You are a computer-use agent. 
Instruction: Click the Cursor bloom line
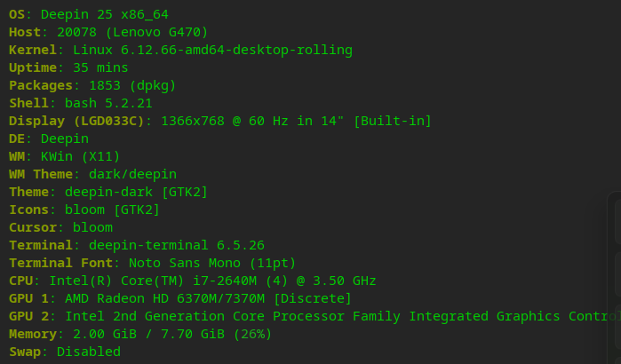point(92,227)
